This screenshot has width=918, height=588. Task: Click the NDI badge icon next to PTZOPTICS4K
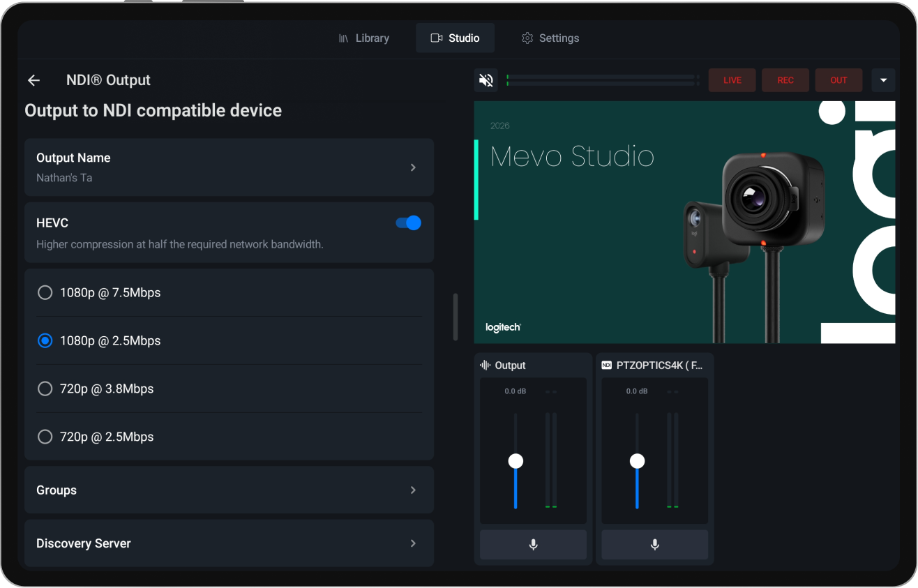point(605,364)
